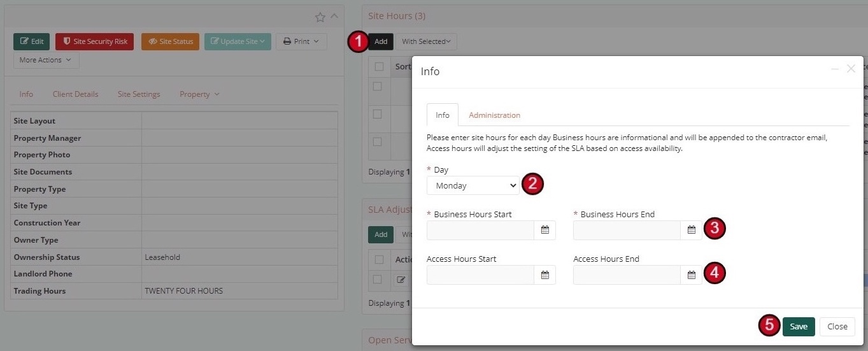Click the Trading Hours row label
The height and width of the screenshot is (351, 868).
(39, 291)
